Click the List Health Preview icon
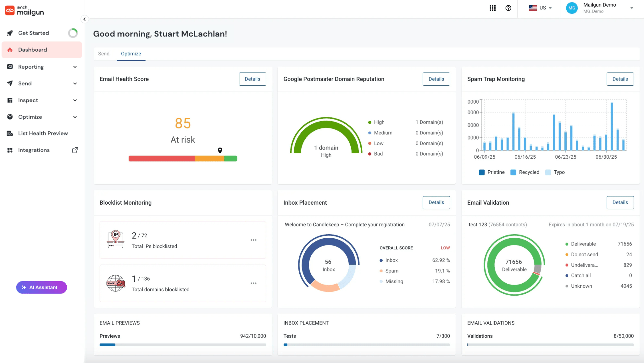The image size is (644, 363). [x=10, y=133]
